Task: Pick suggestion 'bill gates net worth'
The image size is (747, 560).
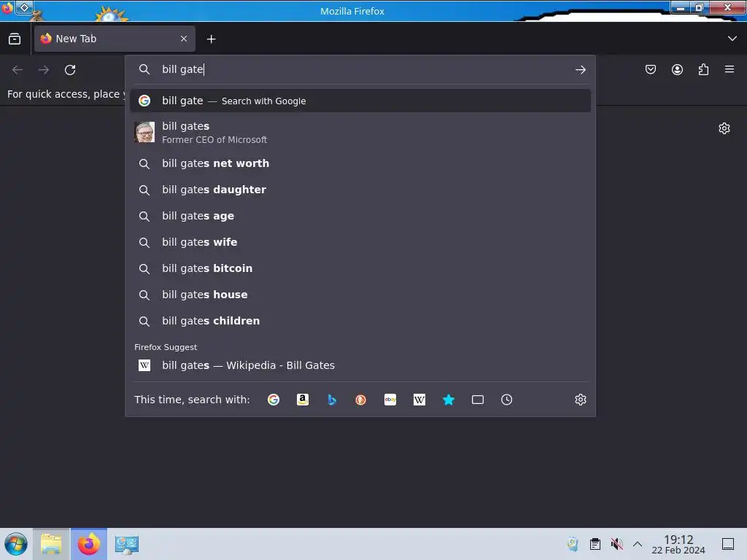Action: coord(360,163)
